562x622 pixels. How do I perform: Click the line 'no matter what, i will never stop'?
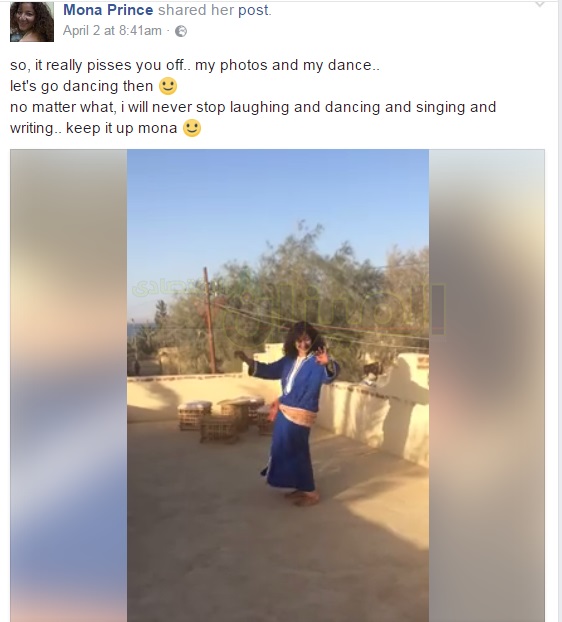pyautogui.click(x=253, y=108)
